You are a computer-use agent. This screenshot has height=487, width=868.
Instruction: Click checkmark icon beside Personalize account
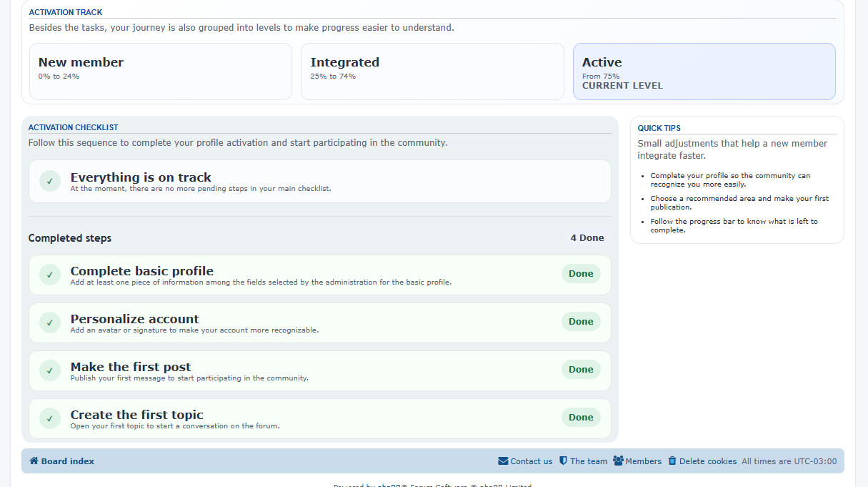(50, 323)
